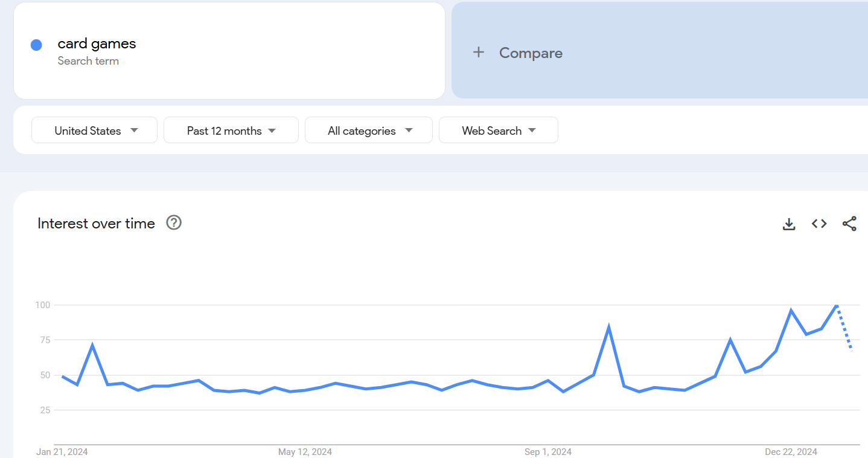
Task: Switch search type using Web Search dropdown
Action: click(498, 130)
